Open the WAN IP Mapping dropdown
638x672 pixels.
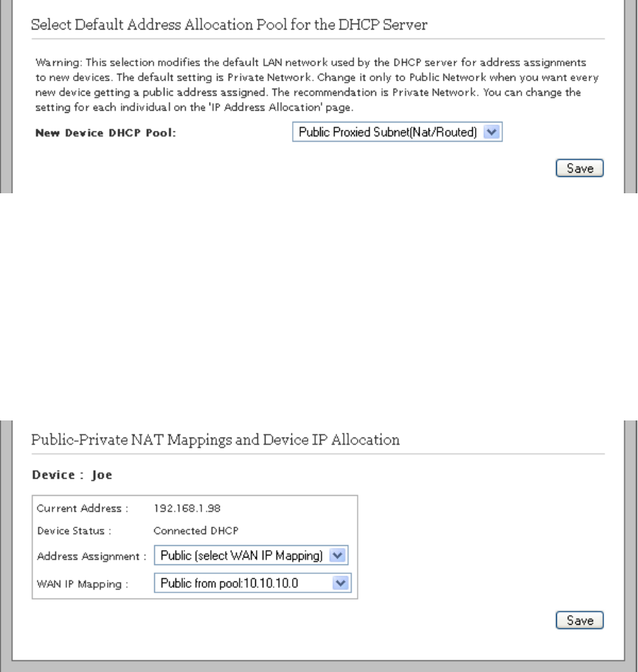click(x=253, y=583)
